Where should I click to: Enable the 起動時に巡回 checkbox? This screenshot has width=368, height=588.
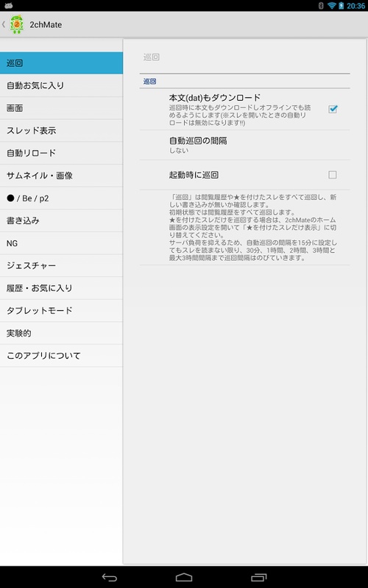tap(333, 175)
